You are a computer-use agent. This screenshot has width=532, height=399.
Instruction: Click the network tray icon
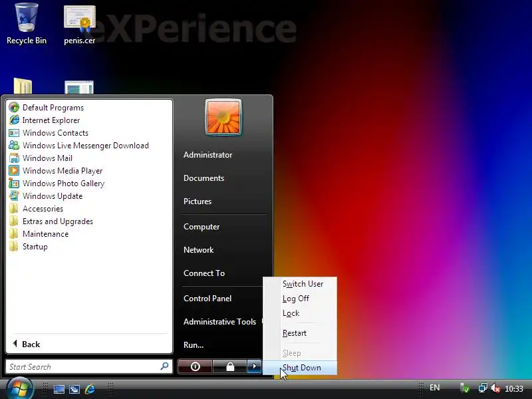pos(483,388)
